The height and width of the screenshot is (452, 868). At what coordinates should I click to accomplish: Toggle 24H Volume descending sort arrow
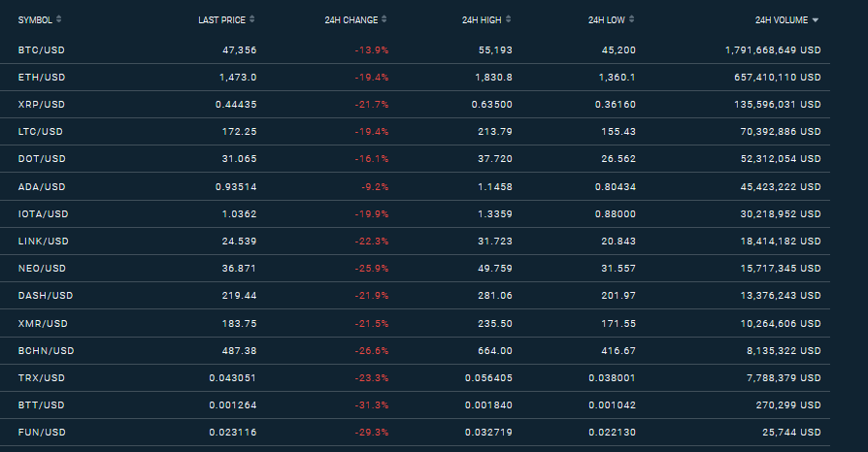815,20
